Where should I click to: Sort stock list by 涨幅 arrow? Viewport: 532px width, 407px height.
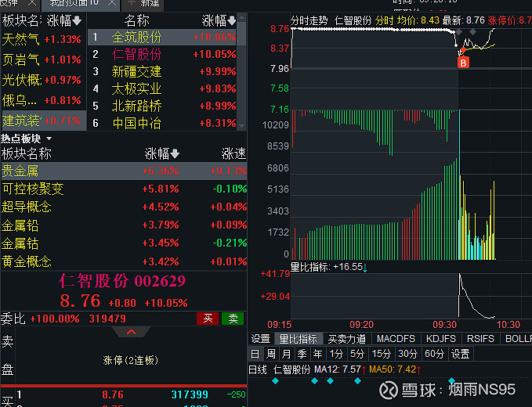(x=232, y=20)
